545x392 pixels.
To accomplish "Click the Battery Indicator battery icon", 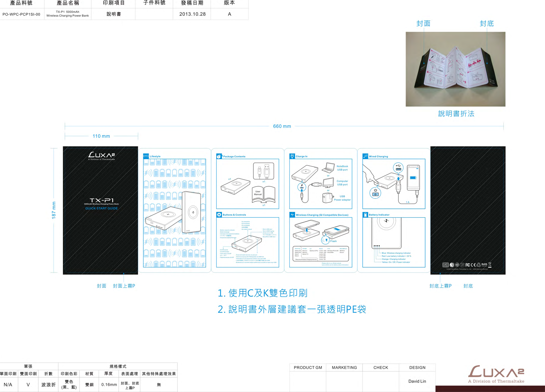I will click(x=365, y=215).
